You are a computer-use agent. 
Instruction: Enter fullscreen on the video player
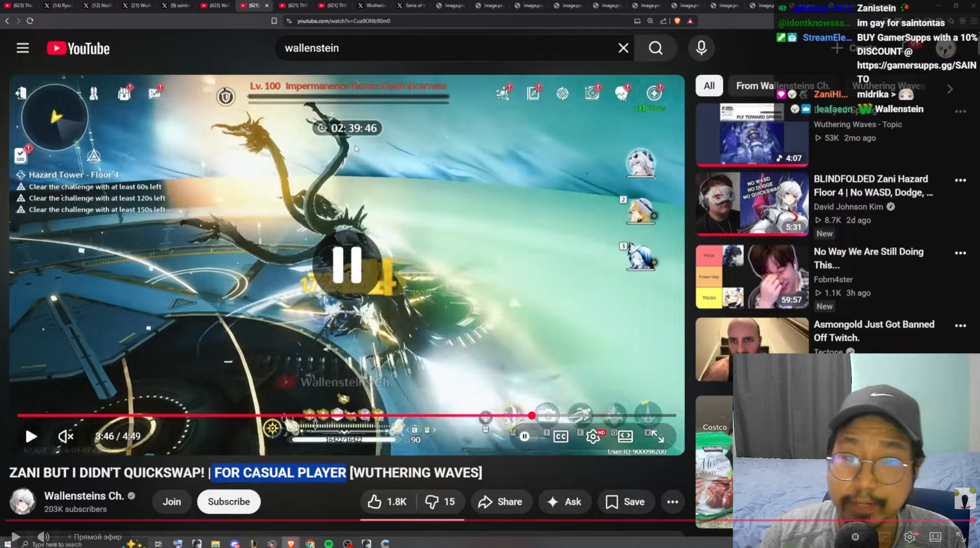[658, 436]
